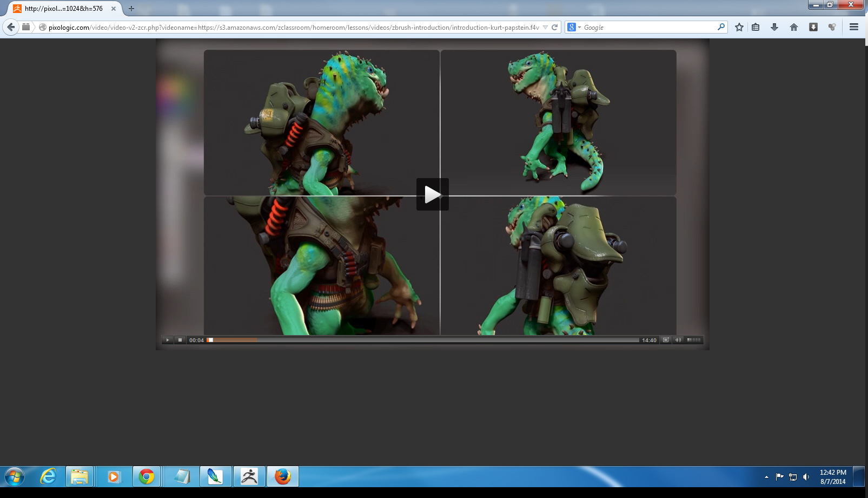Go to Firefox home page icon

[793, 27]
